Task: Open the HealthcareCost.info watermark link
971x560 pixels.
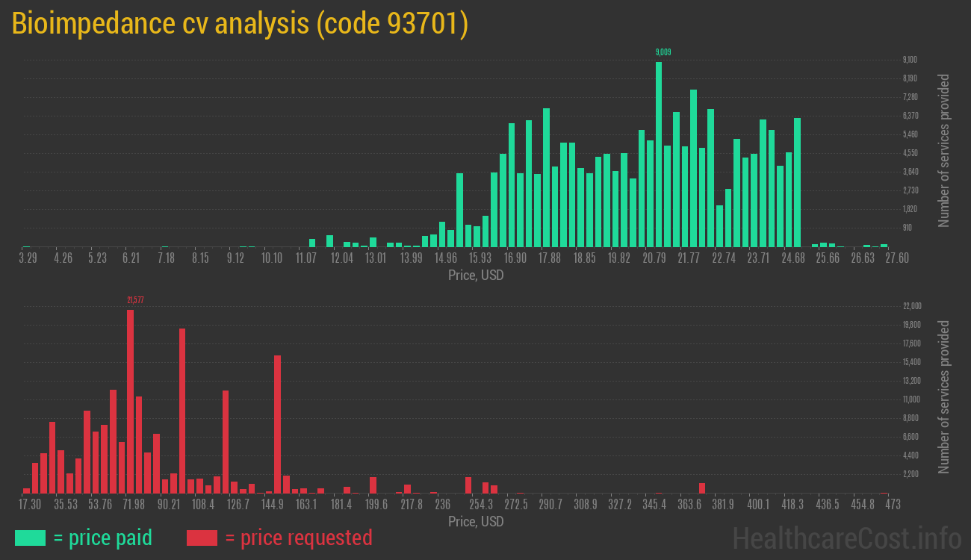Action: pyautogui.click(x=846, y=538)
